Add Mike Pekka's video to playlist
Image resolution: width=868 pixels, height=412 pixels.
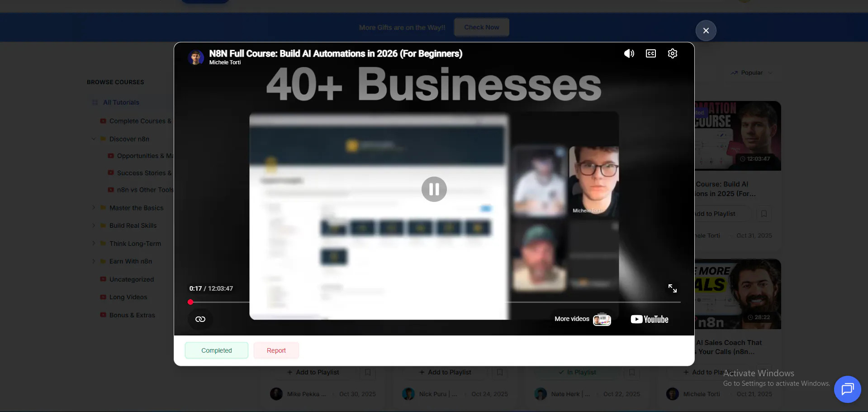coord(313,372)
